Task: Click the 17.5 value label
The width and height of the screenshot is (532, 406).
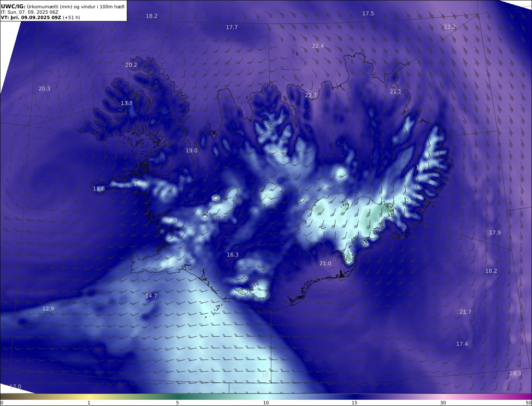Action: 368,14
